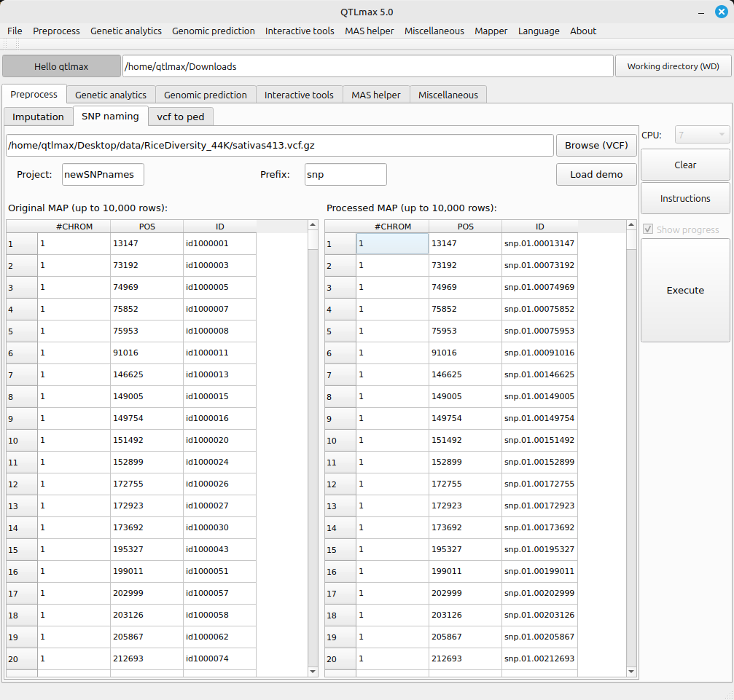734x700 pixels.
Task: Open the Language menu
Action: [x=539, y=31]
